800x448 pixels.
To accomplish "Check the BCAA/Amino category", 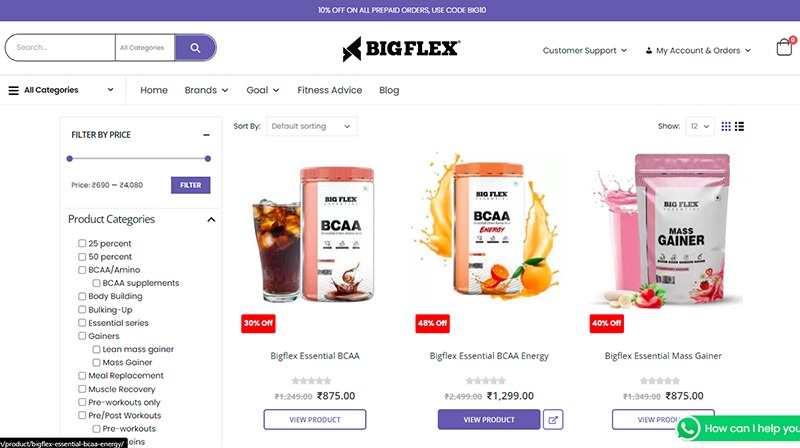I will (82, 270).
